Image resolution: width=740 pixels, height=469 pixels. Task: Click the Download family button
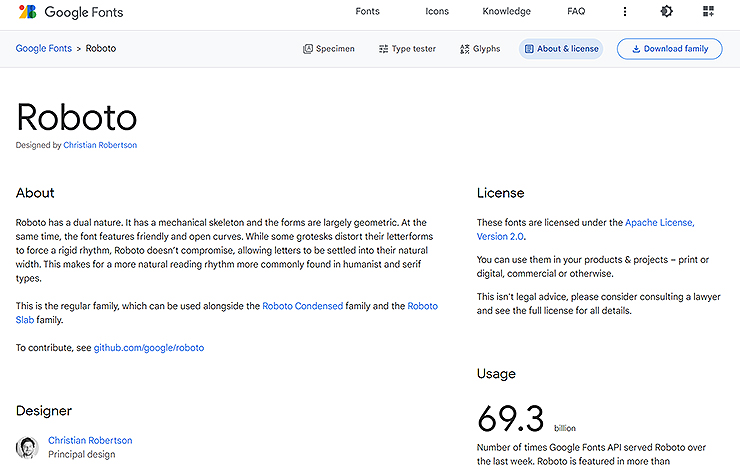tap(669, 49)
